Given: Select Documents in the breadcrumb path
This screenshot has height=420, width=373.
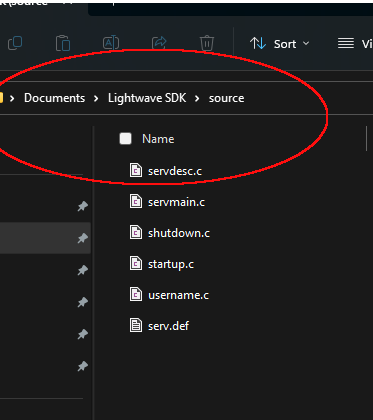Looking at the screenshot, I should coord(54,98).
